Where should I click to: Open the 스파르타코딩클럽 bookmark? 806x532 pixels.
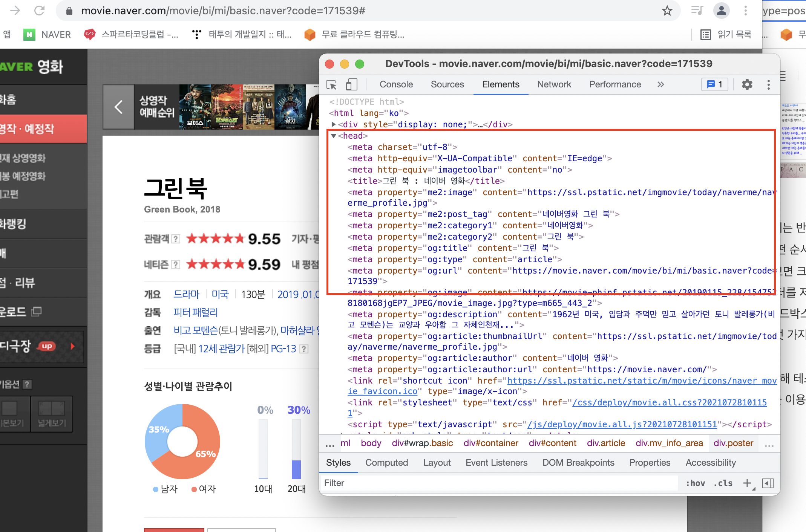(x=131, y=35)
